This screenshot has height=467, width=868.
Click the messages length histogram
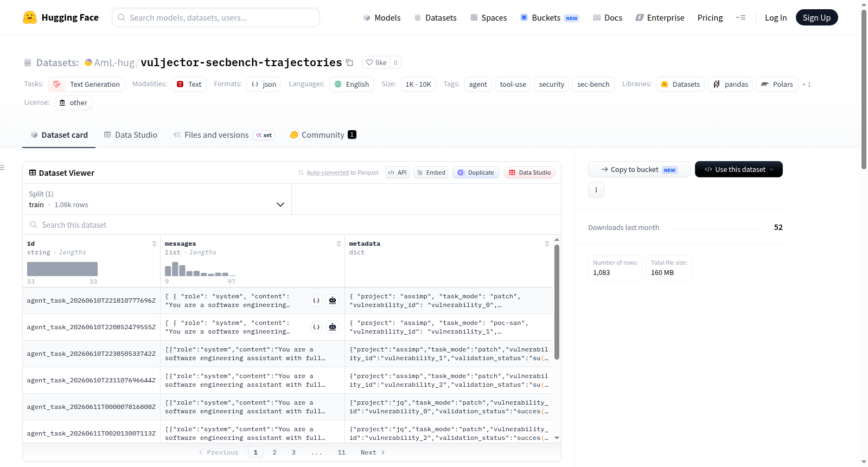pos(200,269)
